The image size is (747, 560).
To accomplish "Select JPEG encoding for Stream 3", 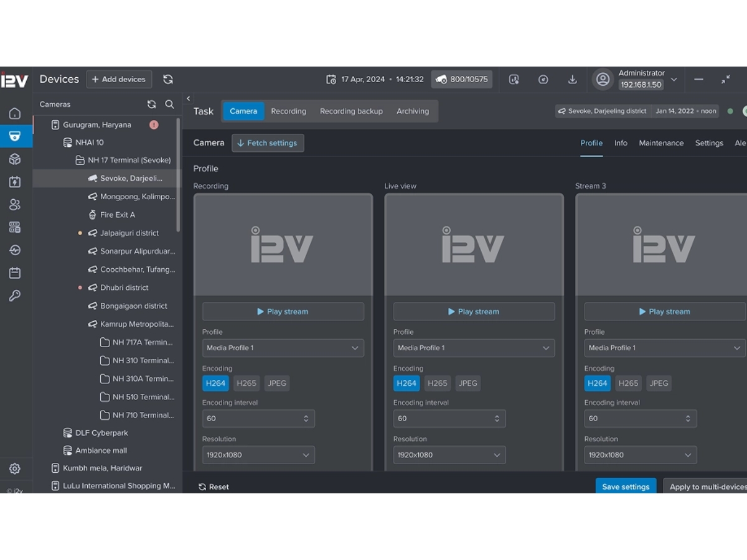I will tap(659, 383).
